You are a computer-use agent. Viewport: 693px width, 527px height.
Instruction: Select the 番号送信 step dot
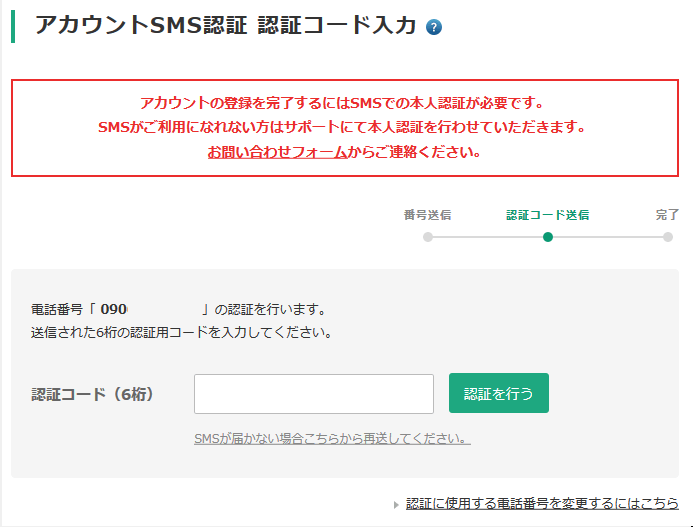(x=427, y=237)
